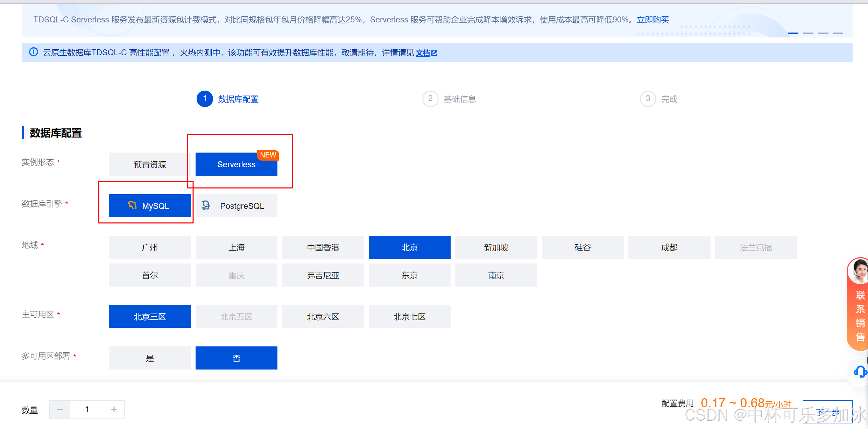Click the info icon in the notice bar
Screen dimensions: 868x429
34,52
